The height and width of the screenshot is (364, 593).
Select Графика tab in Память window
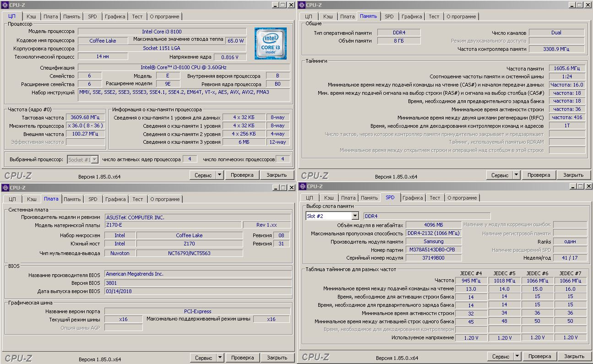(x=412, y=16)
